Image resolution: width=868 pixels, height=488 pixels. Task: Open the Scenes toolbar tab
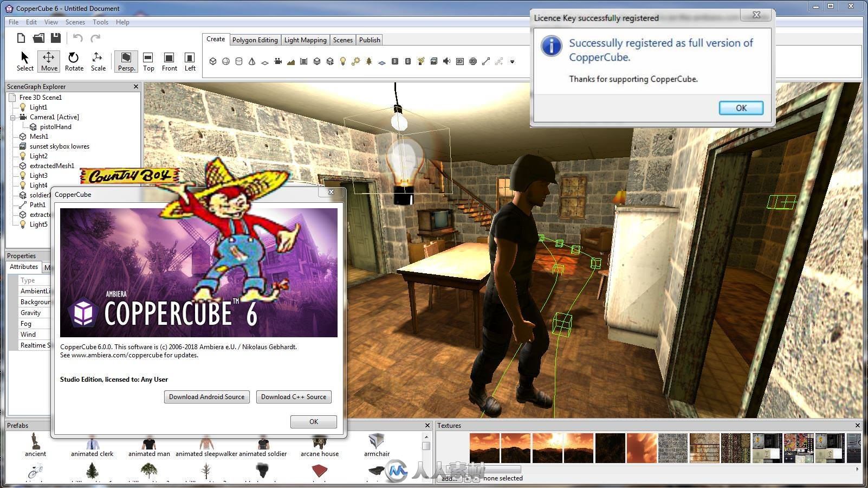(342, 40)
